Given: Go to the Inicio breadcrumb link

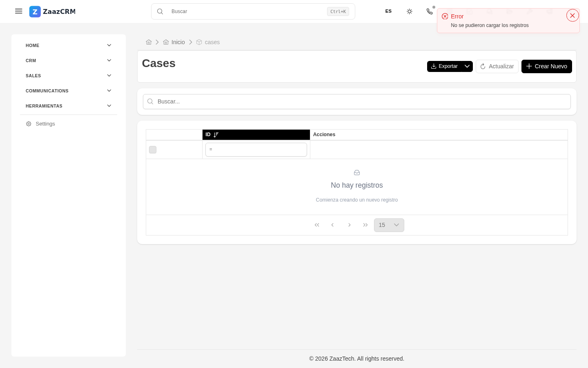Looking at the screenshot, I should (174, 42).
